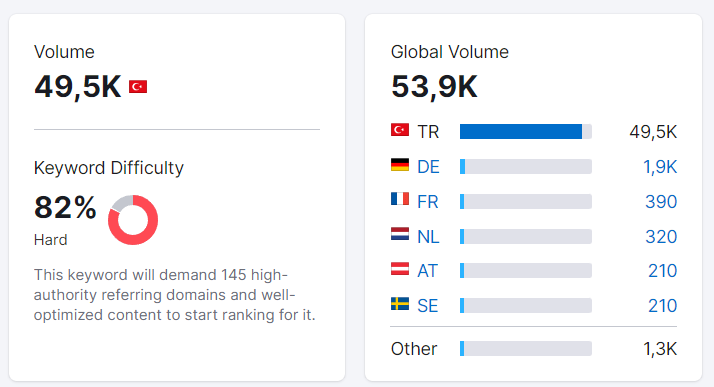
Task: Click the Turkey flag in the TR row
Action: coord(400,130)
